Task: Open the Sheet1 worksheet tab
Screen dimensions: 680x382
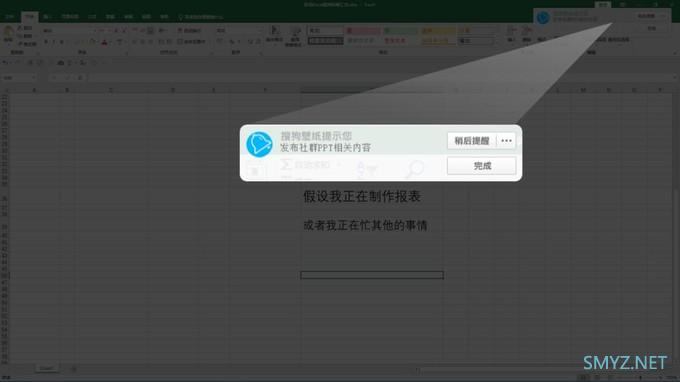Action: 47,369
